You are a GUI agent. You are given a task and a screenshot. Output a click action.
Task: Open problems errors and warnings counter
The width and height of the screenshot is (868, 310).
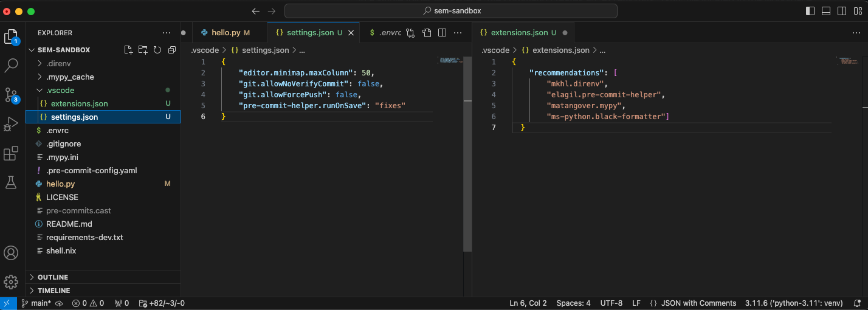pyautogui.click(x=88, y=303)
